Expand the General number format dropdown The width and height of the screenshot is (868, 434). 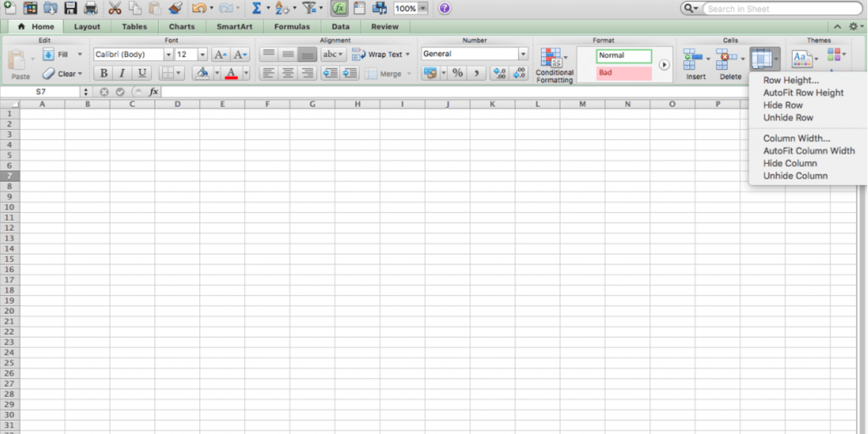click(x=523, y=54)
